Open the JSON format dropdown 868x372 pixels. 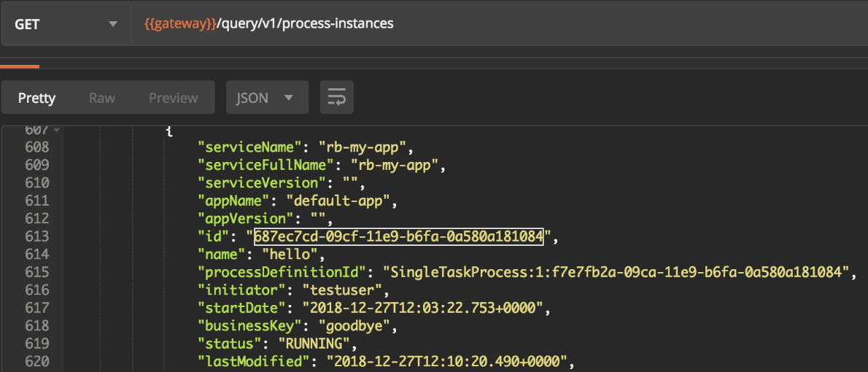[x=268, y=98]
